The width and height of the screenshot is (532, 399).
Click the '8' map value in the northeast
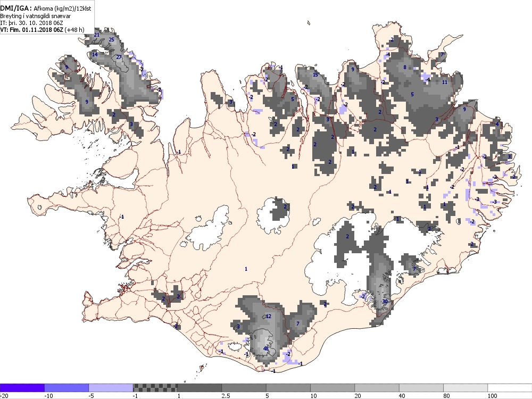click(405, 68)
